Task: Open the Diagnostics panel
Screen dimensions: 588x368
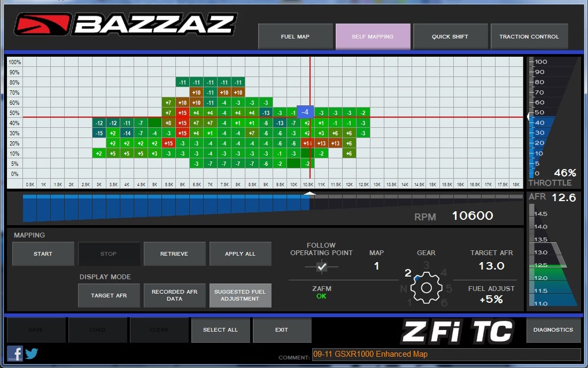Action: [x=553, y=330]
